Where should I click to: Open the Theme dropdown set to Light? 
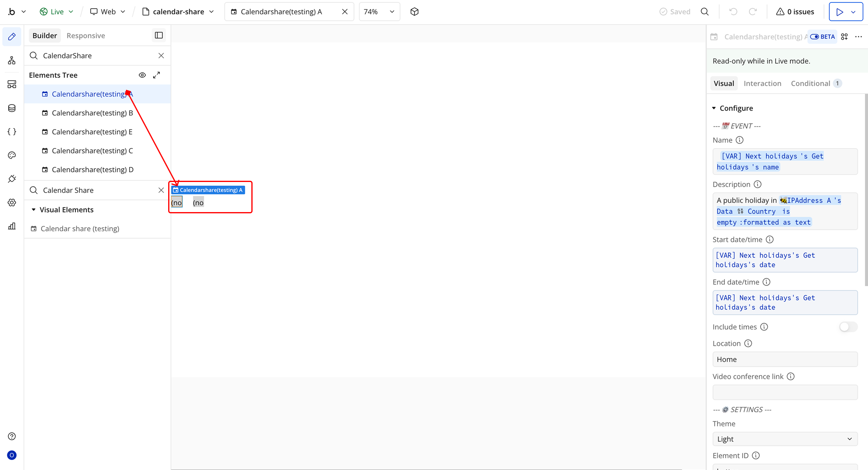tap(785, 439)
